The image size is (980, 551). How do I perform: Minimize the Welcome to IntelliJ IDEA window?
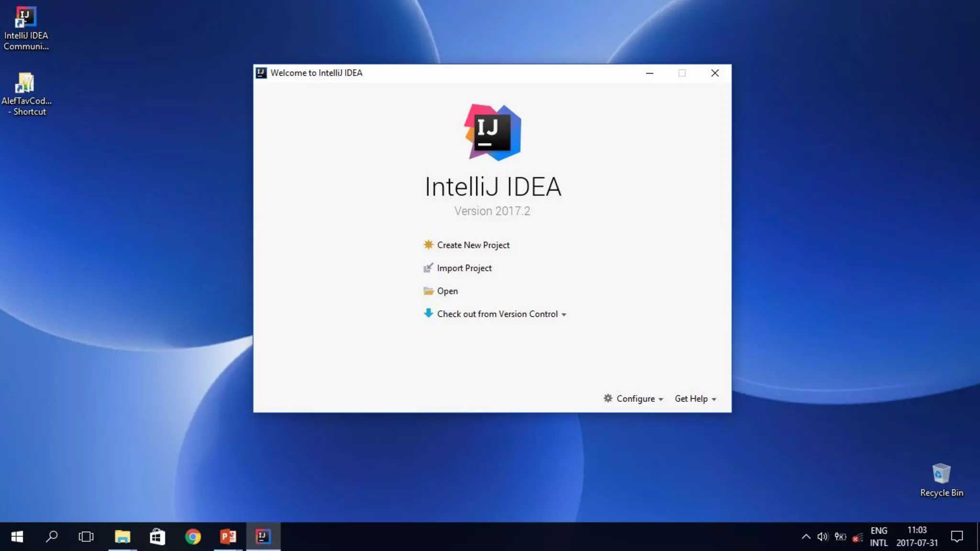pos(649,73)
